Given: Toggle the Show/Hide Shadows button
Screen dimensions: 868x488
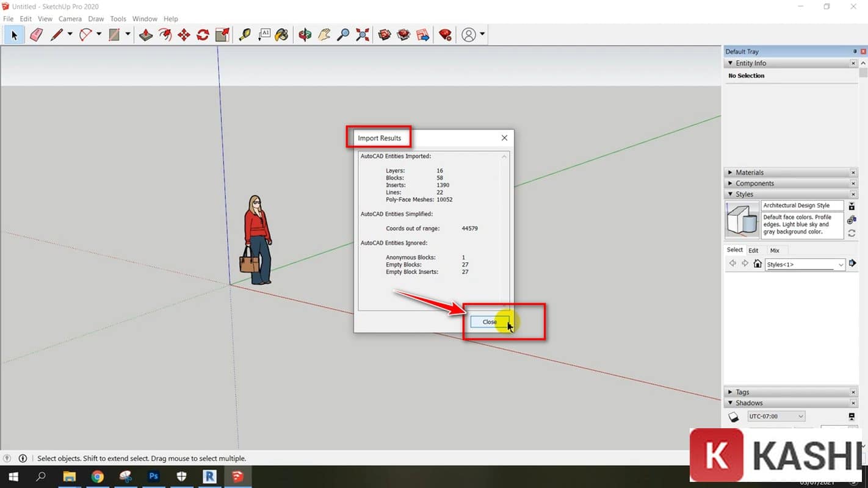Looking at the screenshot, I should [x=734, y=417].
